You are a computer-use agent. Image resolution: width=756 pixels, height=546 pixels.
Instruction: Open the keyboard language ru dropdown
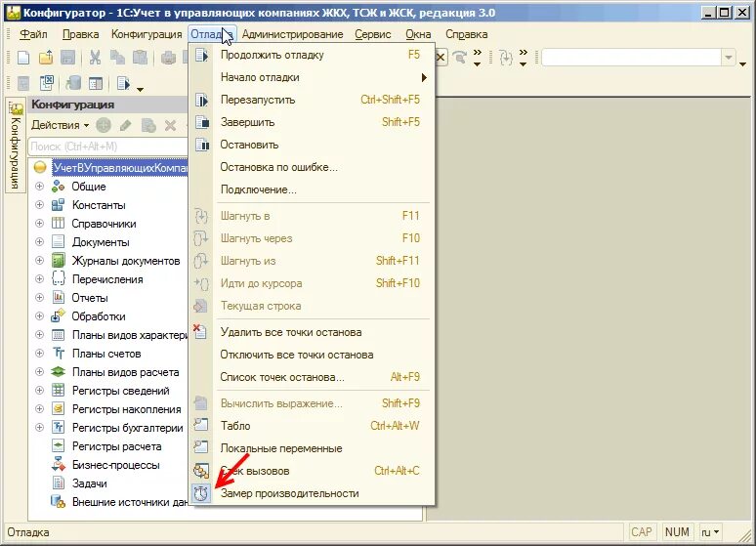[710, 532]
